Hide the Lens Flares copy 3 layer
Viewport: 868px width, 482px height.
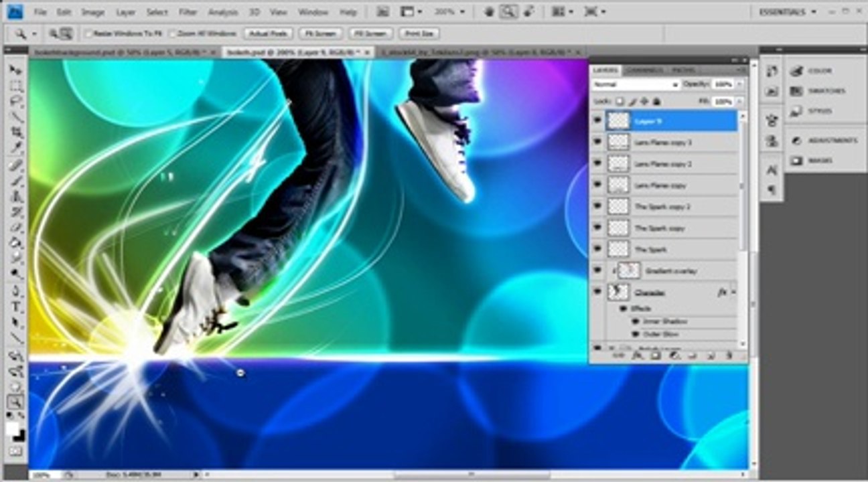[597, 142]
